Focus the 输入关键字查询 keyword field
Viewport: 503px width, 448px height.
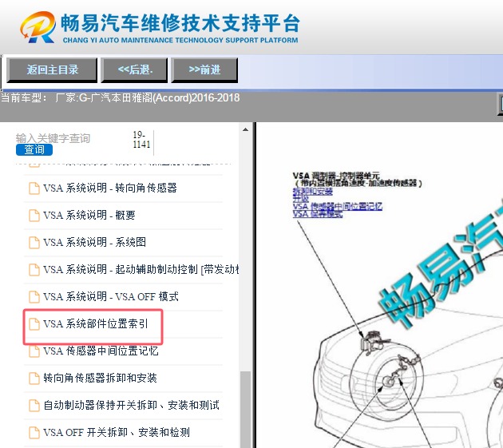(x=53, y=138)
